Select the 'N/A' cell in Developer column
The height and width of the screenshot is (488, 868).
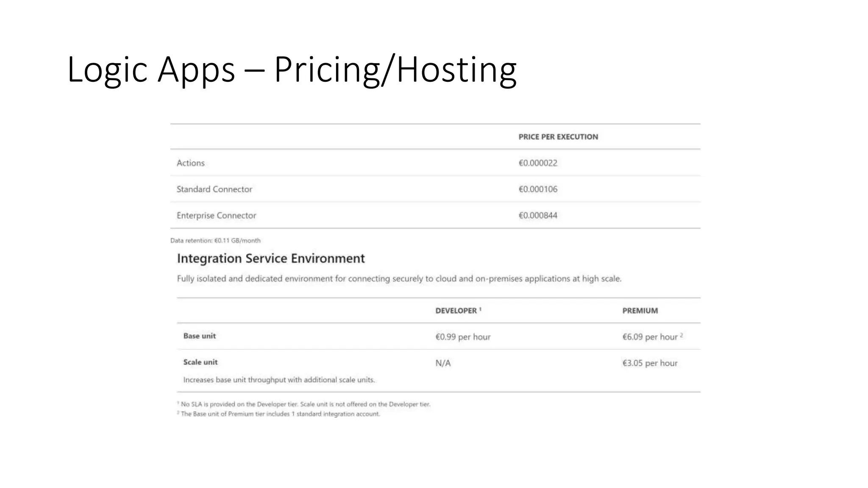point(443,363)
